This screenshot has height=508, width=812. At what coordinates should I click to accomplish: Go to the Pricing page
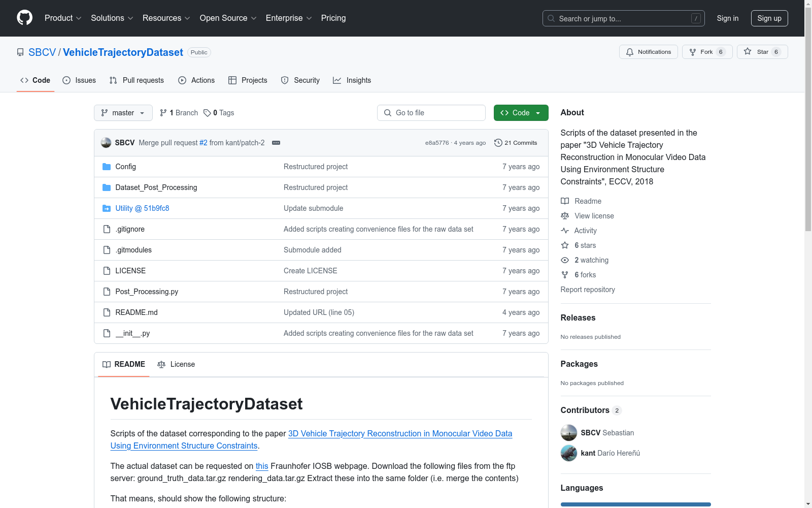[x=333, y=18]
